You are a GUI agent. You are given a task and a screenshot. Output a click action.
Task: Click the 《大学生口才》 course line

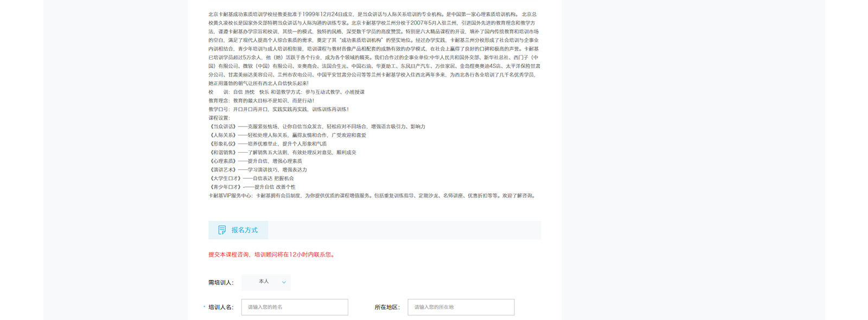click(251, 178)
